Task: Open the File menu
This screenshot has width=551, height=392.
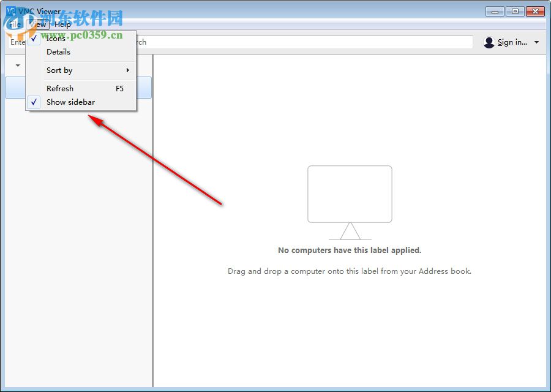Action: tap(13, 24)
